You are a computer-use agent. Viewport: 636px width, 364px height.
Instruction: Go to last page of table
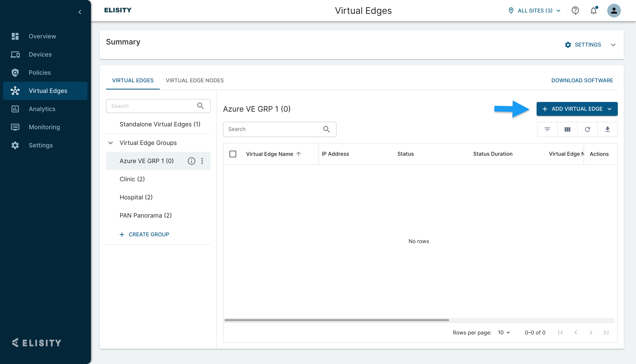[x=606, y=333]
